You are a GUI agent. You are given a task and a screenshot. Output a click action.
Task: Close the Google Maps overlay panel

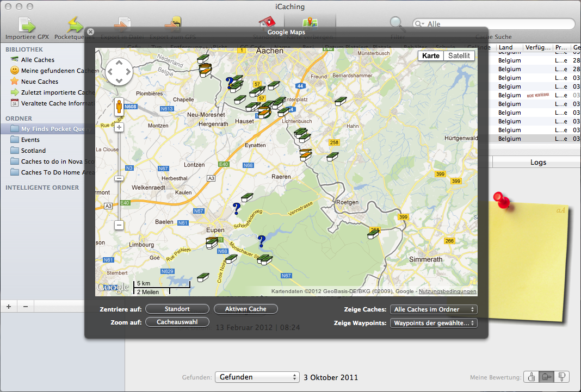pyautogui.click(x=90, y=32)
